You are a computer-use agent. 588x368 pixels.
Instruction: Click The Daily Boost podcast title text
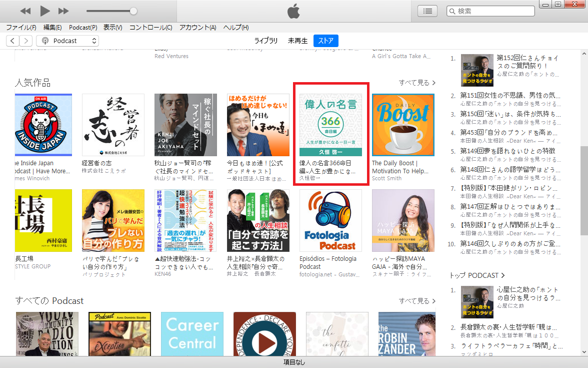click(400, 167)
